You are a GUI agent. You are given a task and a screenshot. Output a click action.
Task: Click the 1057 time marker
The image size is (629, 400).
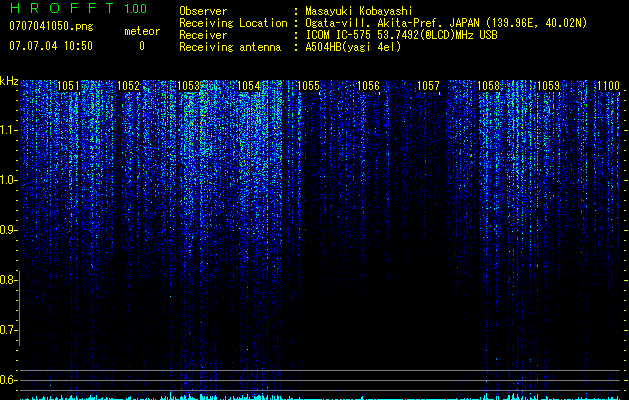pos(428,86)
